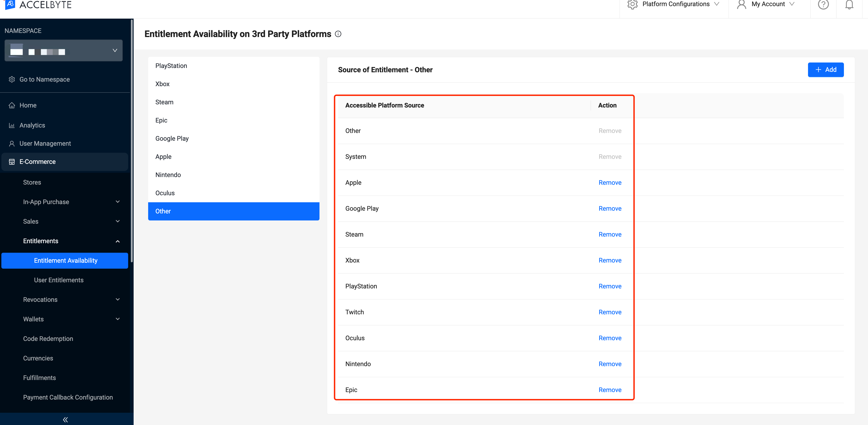This screenshot has height=425, width=868.
Task: Click the Add button
Action: (x=826, y=70)
